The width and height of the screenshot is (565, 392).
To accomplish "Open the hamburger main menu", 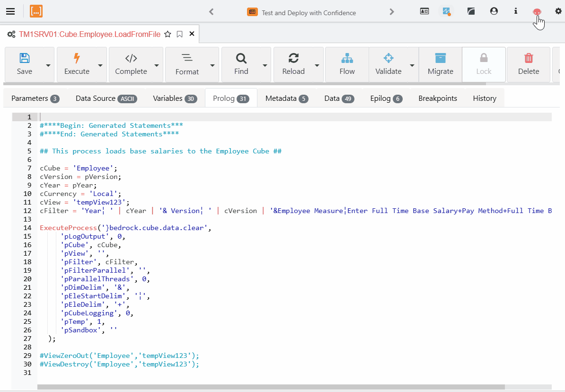I will pyautogui.click(x=10, y=11).
